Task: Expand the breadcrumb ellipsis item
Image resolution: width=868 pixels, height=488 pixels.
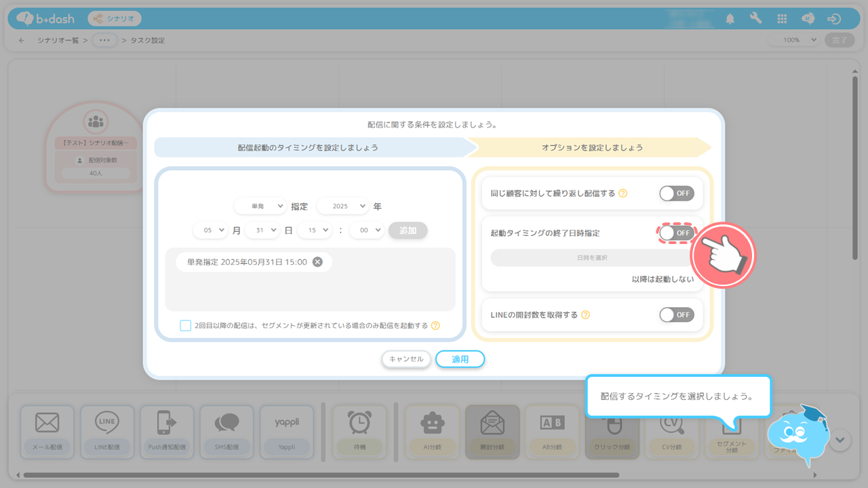Action: 104,40
